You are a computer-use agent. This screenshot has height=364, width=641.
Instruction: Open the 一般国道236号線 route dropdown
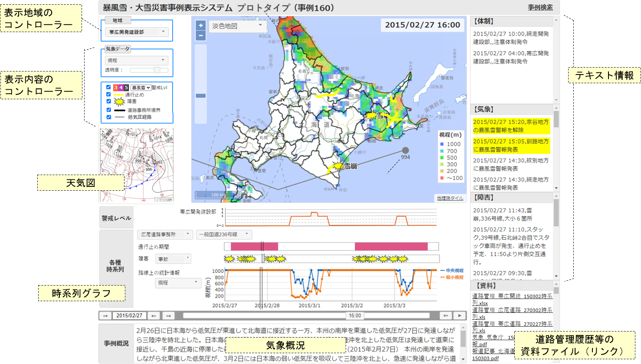point(224,234)
